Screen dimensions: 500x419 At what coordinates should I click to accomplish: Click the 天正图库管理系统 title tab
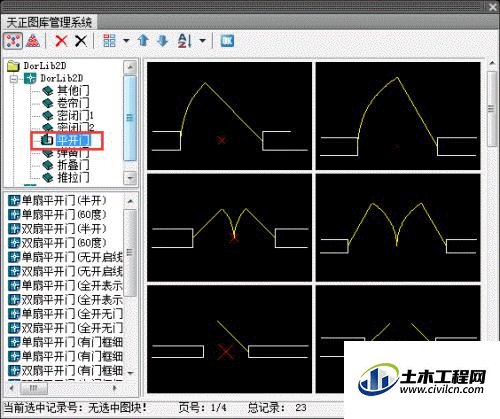(49, 22)
